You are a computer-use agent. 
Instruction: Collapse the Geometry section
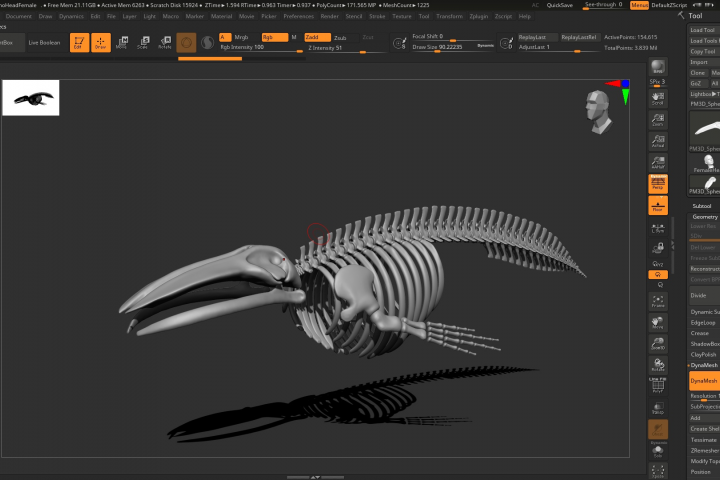pyautogui.click(x=704, y=216)
